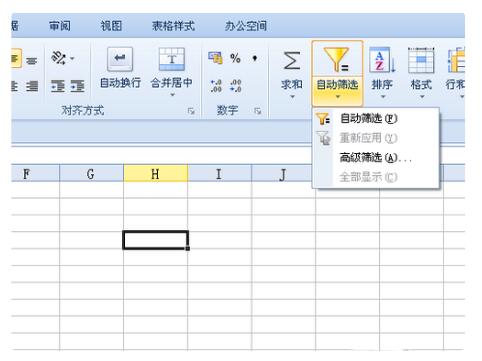Click the increase indent icon

(x=78, y=86)
